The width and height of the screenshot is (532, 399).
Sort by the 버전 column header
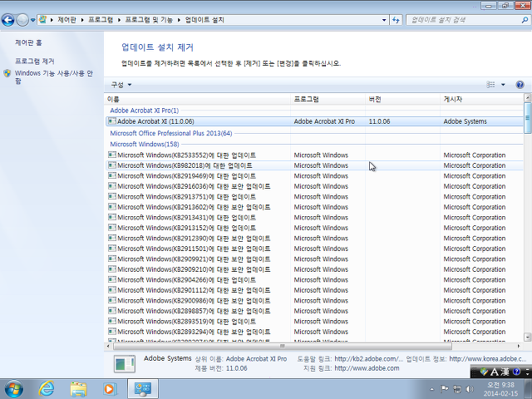tap(402, 99)
